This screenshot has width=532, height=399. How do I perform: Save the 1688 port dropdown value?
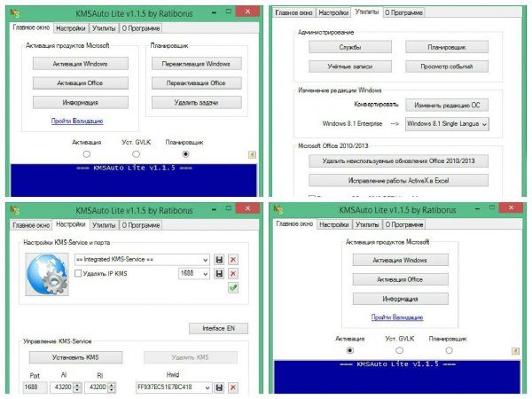pos(219,274)
